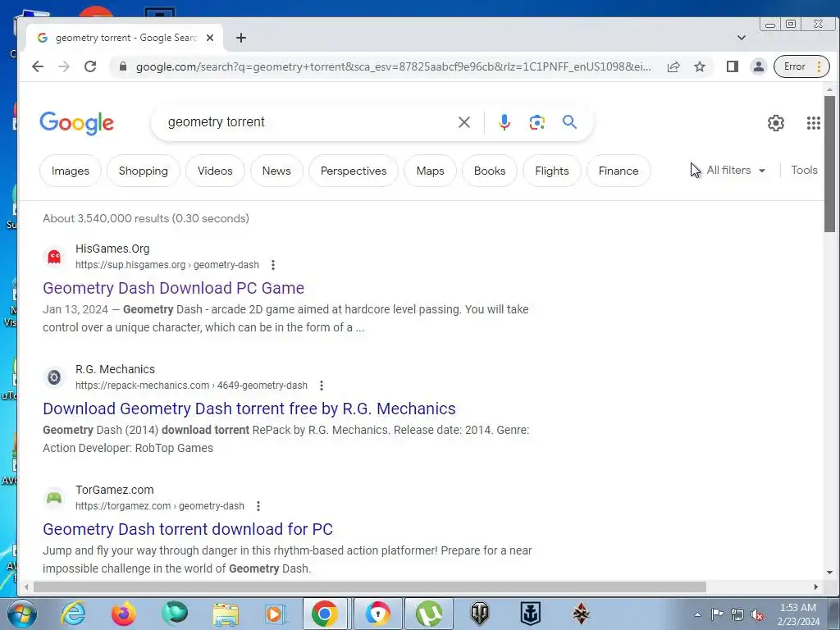Filter results by Images
The width and height of the screenshot is (840, 630).
71,171
